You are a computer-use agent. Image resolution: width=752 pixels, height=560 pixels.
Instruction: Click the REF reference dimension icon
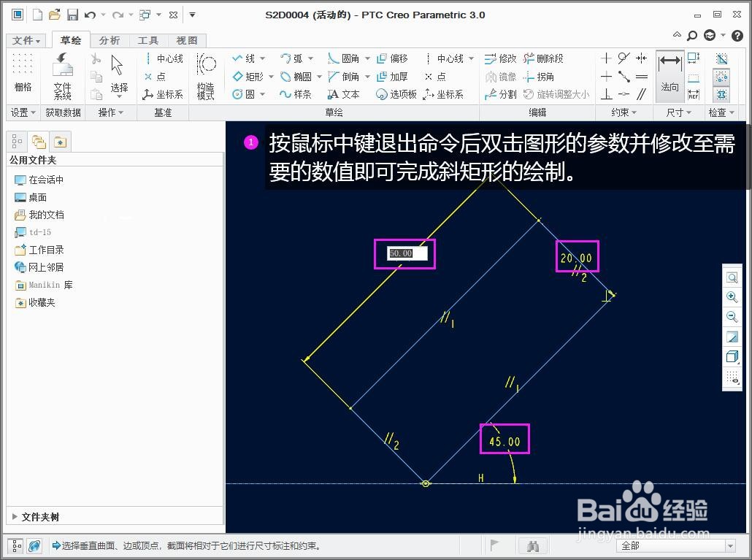tap(693, 94)
